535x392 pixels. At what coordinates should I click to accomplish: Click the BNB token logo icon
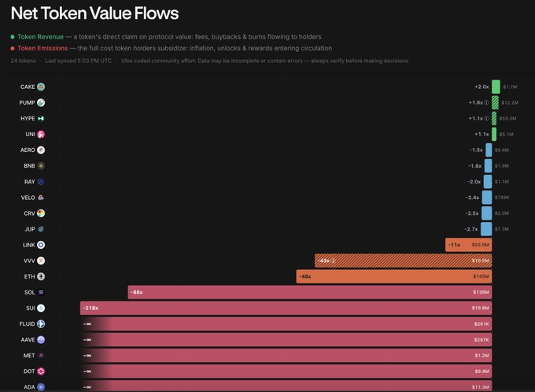pyautogui.click(x=41, y=165)
